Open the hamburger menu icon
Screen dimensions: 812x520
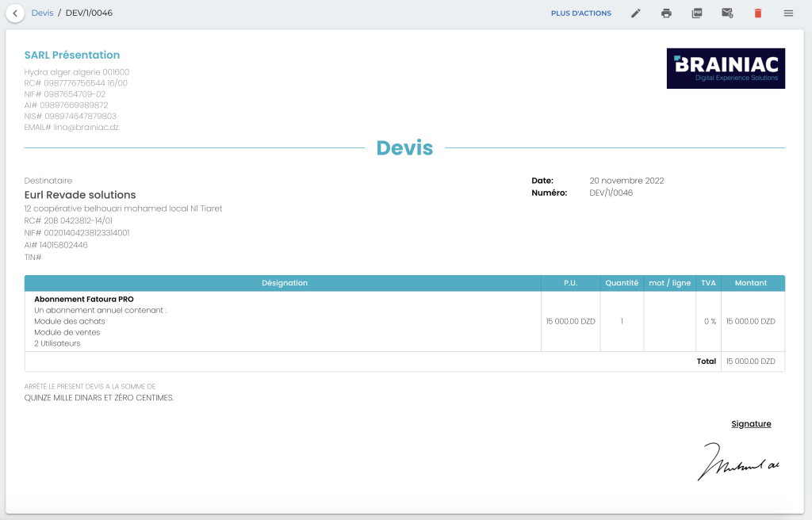(x=788, y=13)
